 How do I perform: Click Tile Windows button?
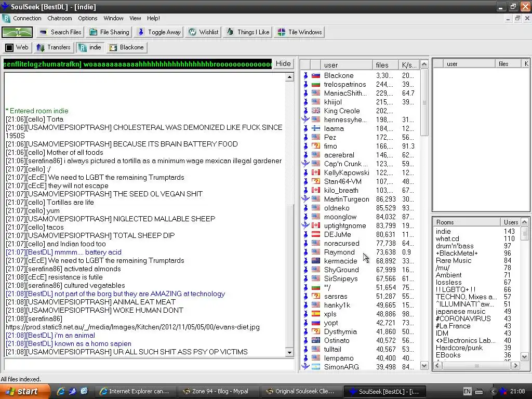click(x=300, y=32)
